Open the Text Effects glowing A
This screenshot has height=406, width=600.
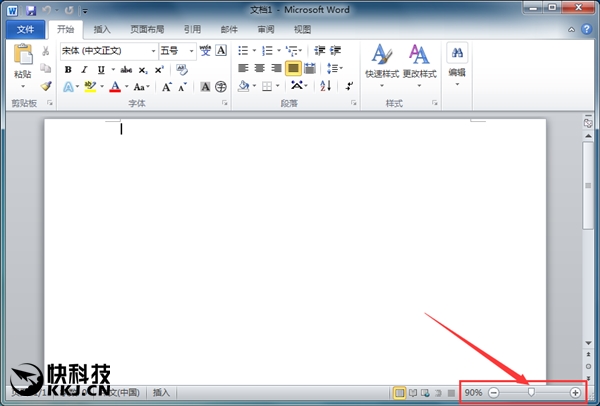(x=68, y=87)
